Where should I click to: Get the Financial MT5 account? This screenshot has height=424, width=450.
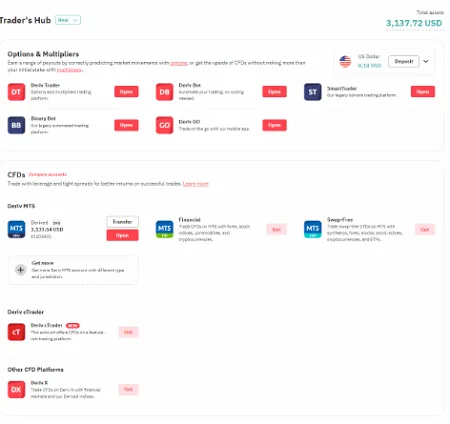click(x=276, y=229)
